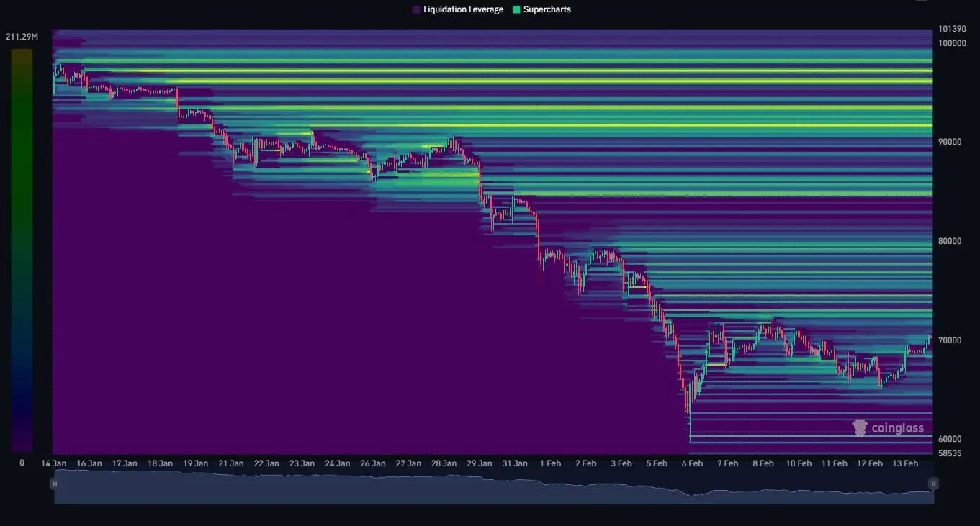Grab the left handle of the range slider
Screen dimensions: 980x526
pyautogui.click(x=55, y=484)
